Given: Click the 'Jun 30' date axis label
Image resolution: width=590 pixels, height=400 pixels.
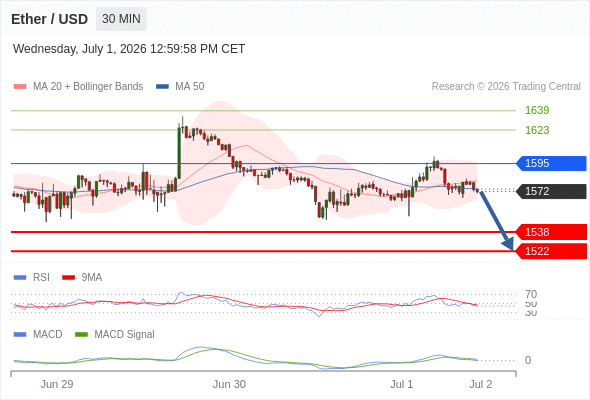Looking at the screenshot, I should [229, 385].
